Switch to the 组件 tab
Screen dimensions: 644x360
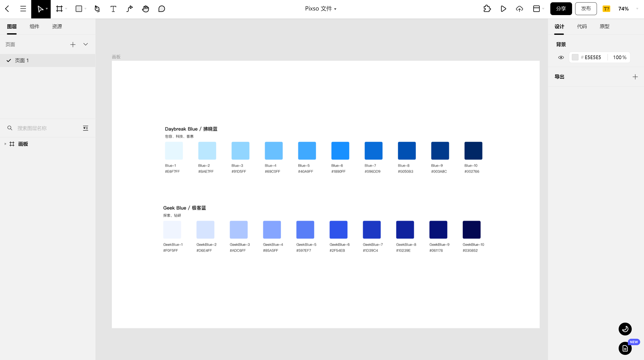tap(34, 26)
